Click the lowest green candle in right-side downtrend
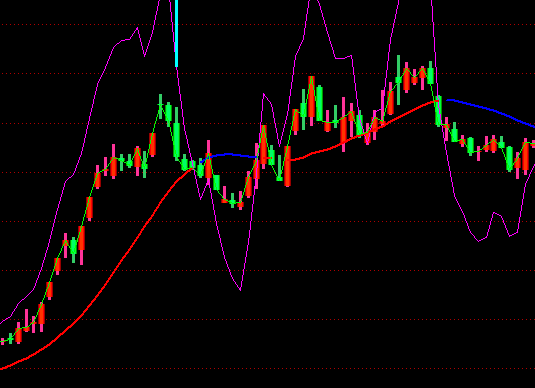 [510, 159]
